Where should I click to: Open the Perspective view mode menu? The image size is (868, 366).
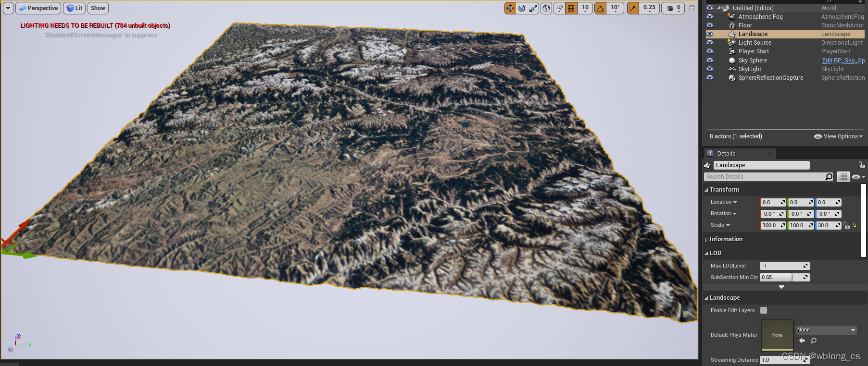click(x=38, y=8)
